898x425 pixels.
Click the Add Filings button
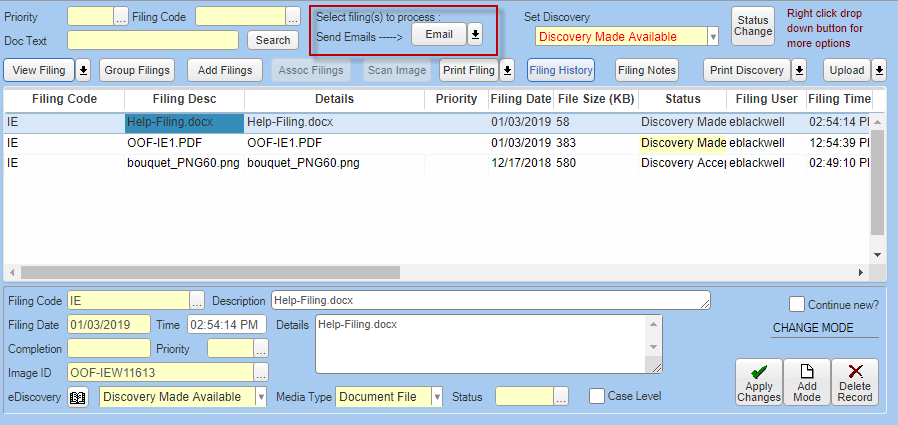point(225,70)
